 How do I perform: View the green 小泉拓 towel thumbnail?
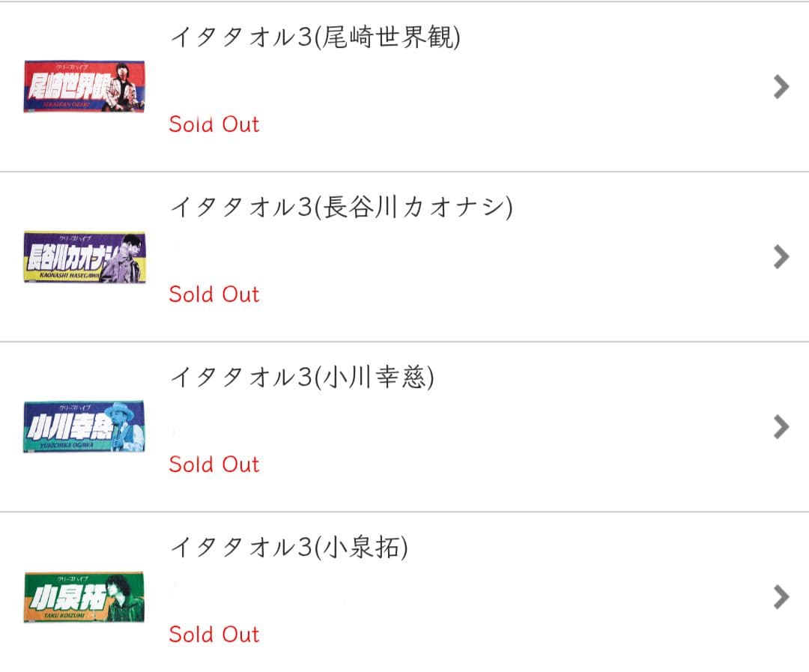tap(84, 597)
